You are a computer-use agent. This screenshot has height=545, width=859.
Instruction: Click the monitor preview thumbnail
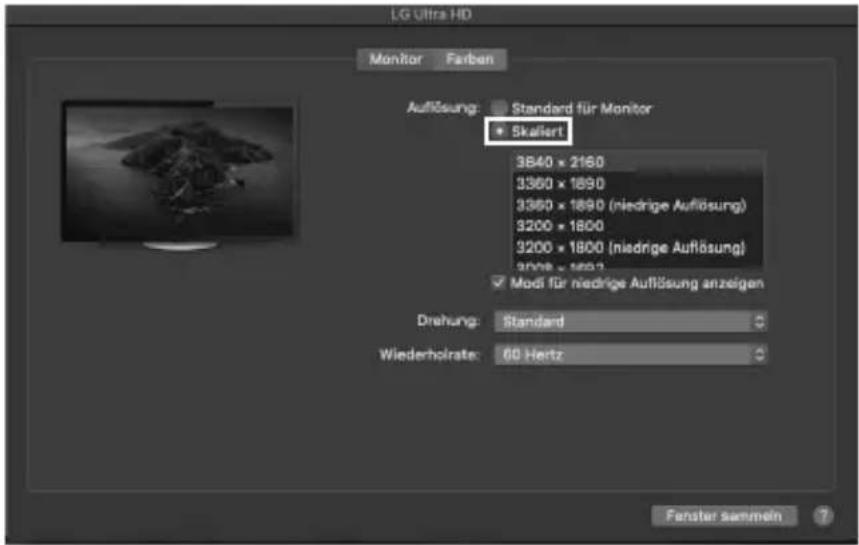coord(179,174)
